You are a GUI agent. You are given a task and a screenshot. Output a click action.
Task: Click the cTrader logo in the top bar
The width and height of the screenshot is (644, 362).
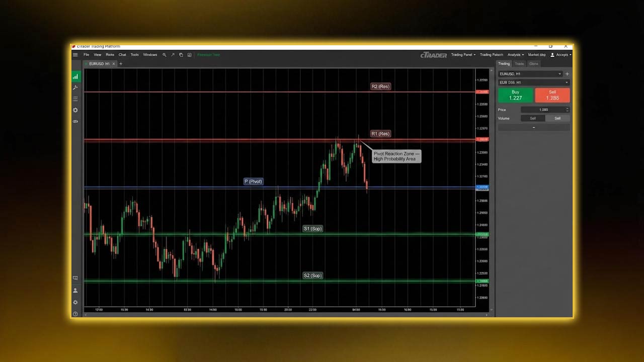[434, 55]
